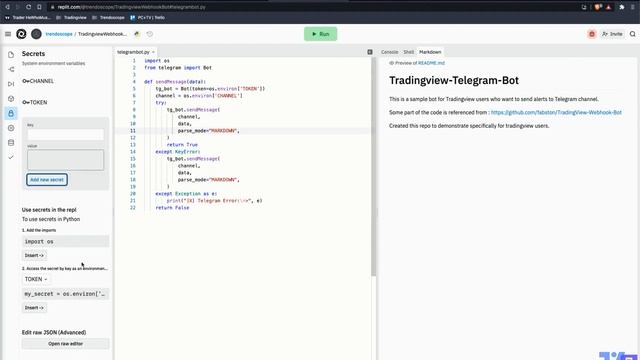
Task: Click the 'return True' code line
Action: [182, 144]
